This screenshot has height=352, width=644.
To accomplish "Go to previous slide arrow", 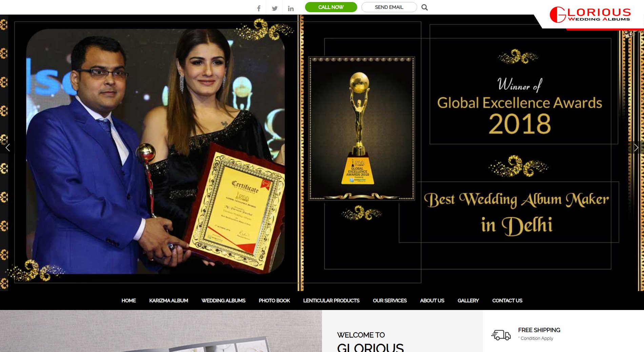I will [x=8, y=147].
